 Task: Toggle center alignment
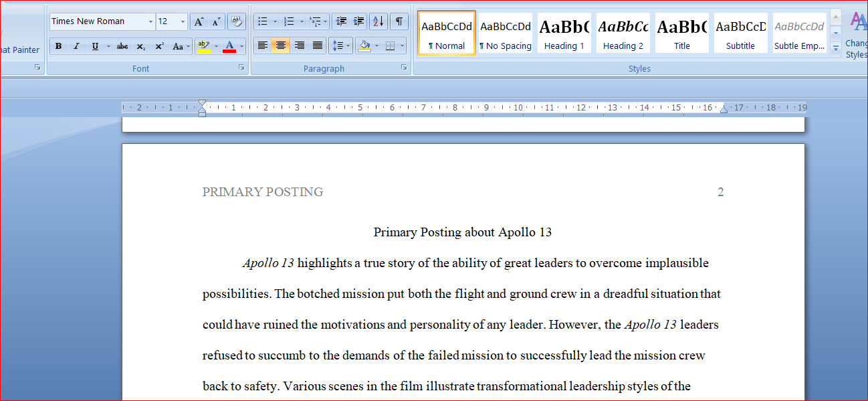282,46
